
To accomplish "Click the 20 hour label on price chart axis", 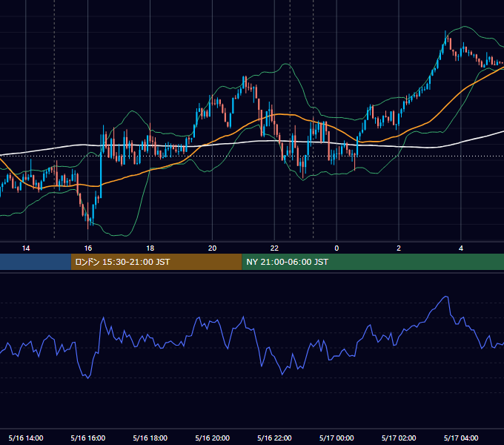I will point(212,248).
